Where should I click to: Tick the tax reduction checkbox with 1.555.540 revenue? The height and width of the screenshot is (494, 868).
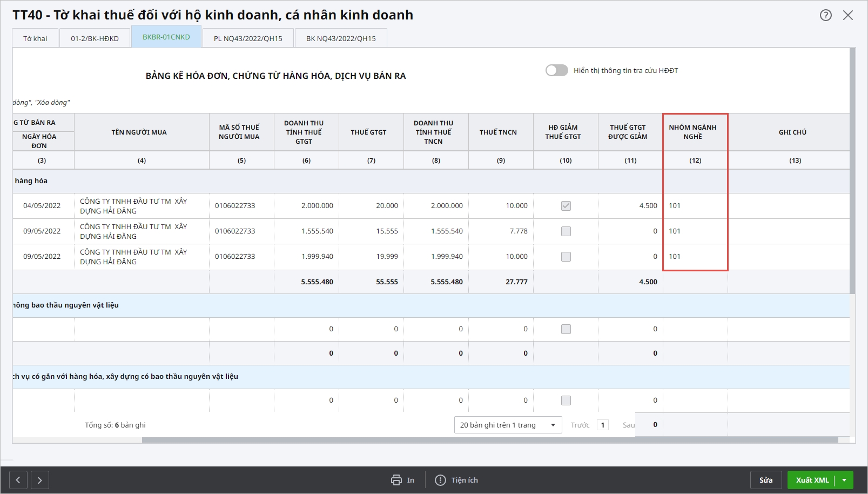566,231
